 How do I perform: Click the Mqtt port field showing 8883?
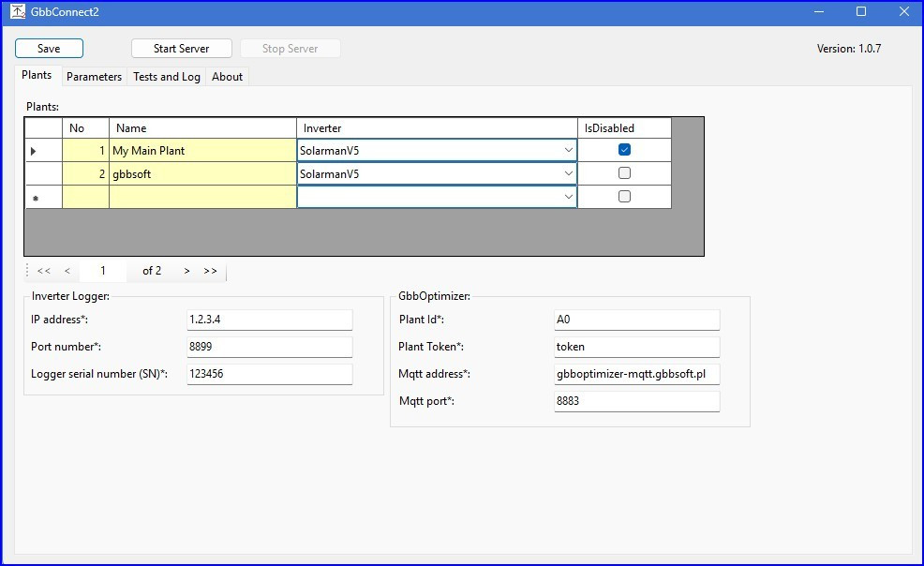click(x=637, y=401)
